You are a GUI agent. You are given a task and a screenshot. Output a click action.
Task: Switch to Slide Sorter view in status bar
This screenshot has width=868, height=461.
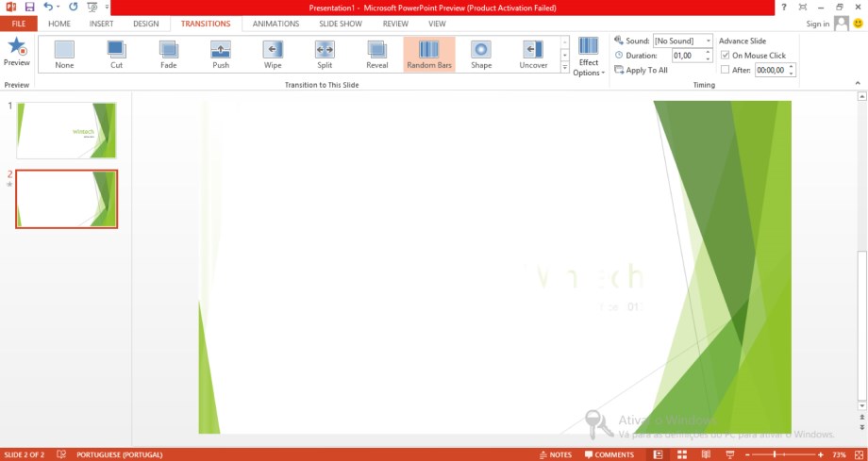pyautogui.click(x=678, y=454)
